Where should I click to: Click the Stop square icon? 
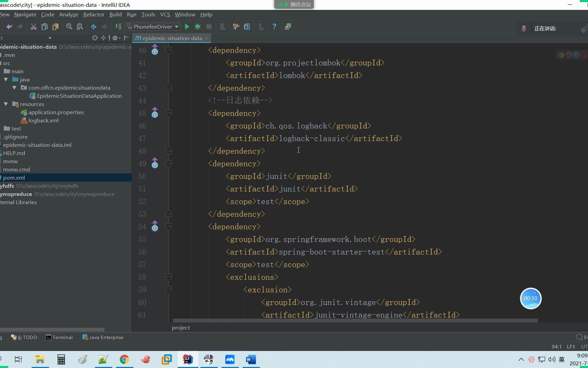[209, 27]
